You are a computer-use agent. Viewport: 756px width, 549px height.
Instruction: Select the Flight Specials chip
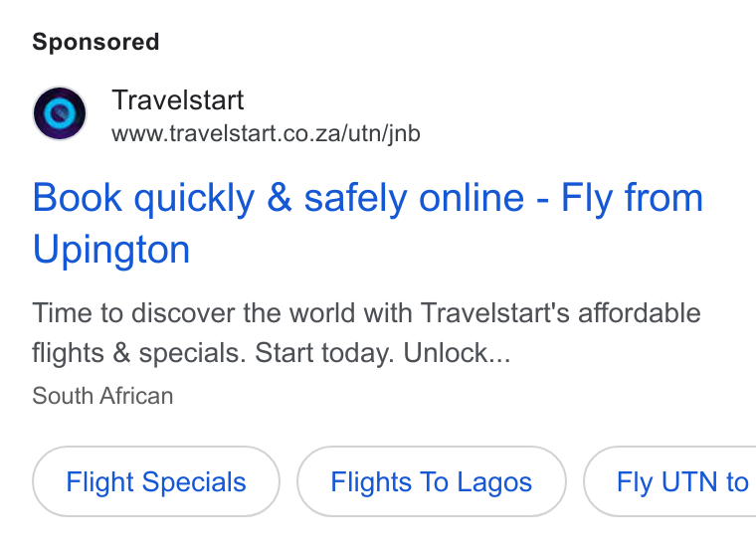pos(156,481)
